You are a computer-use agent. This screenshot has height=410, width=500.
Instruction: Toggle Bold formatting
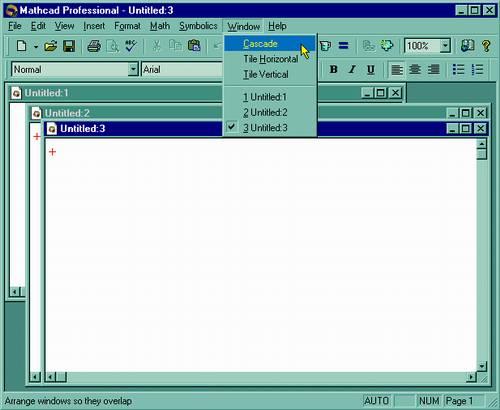[x=333, y=69]
